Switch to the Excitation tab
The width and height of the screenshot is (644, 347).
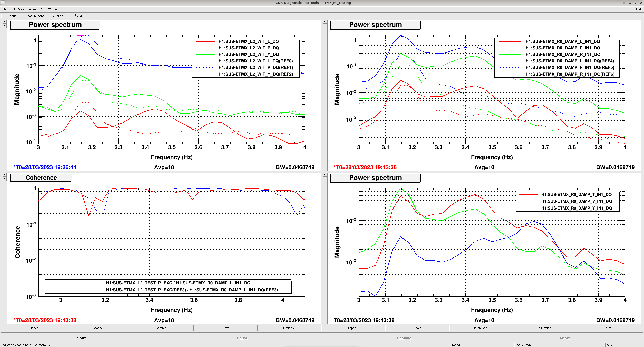[x=56, y=16]
